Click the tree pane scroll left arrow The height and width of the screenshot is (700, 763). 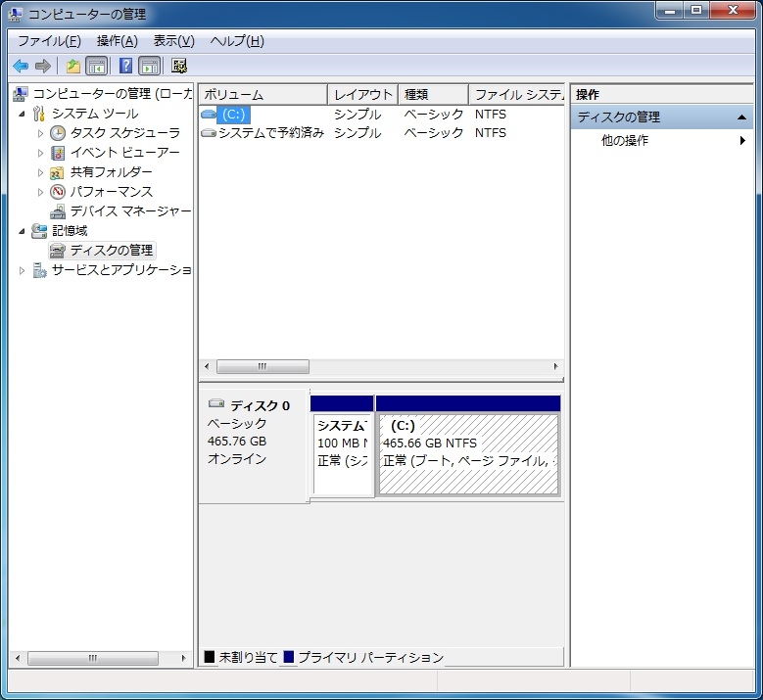tap(18, 658)
